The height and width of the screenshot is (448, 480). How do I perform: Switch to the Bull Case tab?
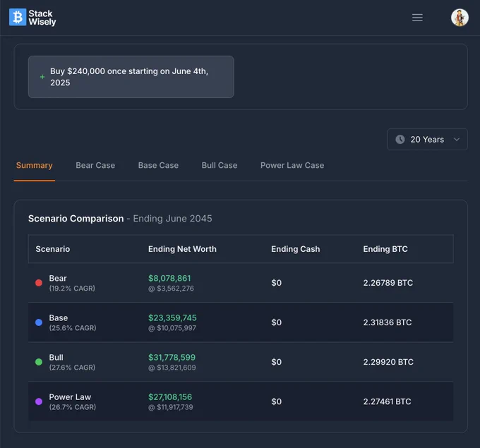(220, 166)
